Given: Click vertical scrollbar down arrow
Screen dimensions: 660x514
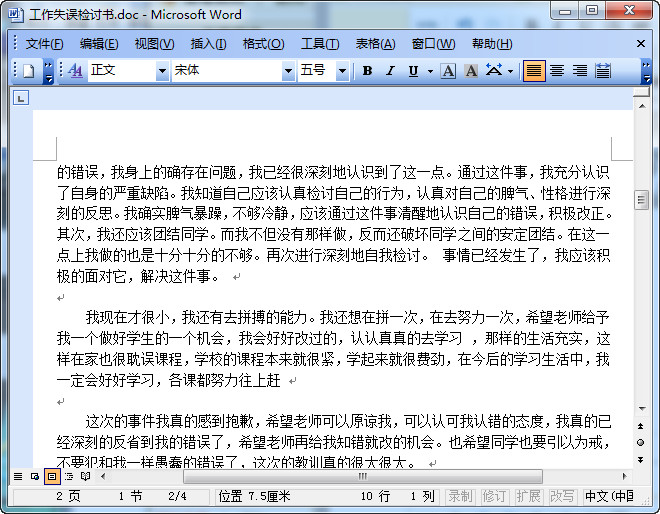Looking at the screenshot, I should 642,408.
